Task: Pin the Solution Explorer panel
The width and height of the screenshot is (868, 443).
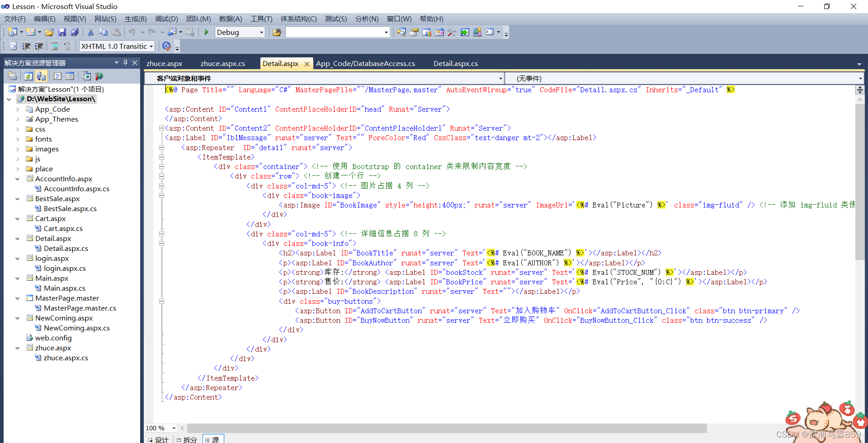Action: click(125, 62)
